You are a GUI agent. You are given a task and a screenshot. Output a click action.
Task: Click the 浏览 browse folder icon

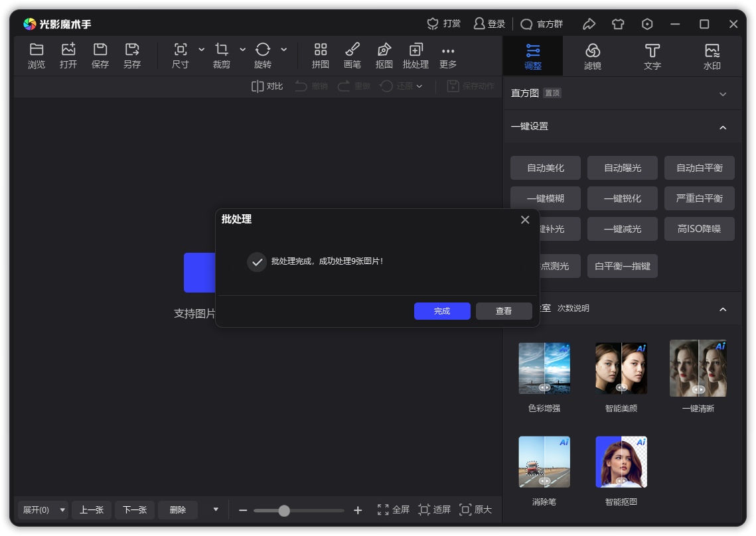coord(37,50)
